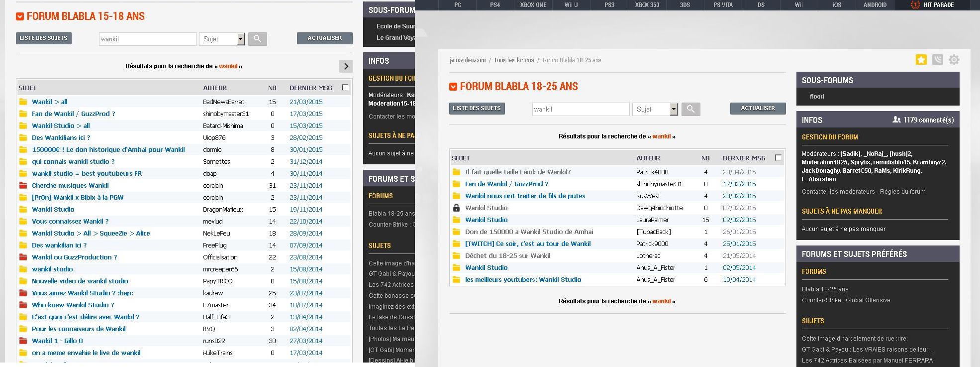Switch to the XBOX ONE tab

tap(533, 5)
